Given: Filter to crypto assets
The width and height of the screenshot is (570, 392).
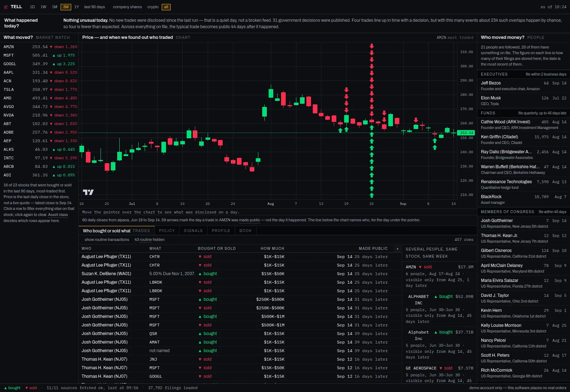Looking at the screenshot, I should point(153,7).
